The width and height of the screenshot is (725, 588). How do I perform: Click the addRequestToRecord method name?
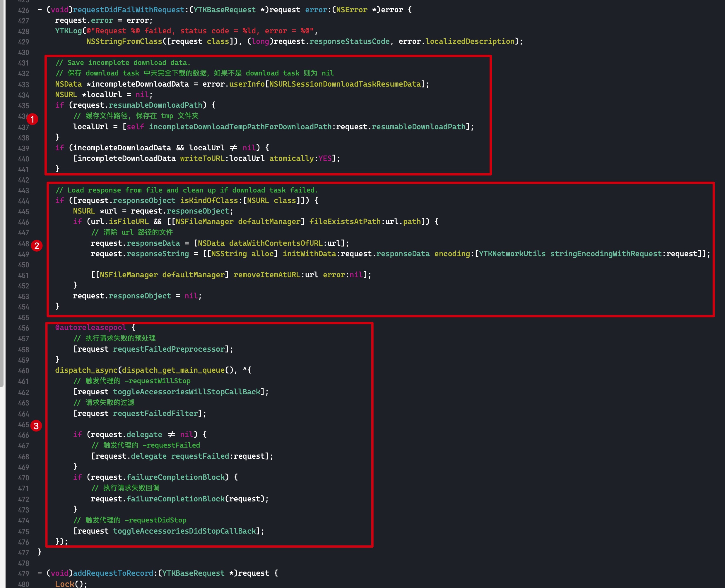click(x=113, y=573)
